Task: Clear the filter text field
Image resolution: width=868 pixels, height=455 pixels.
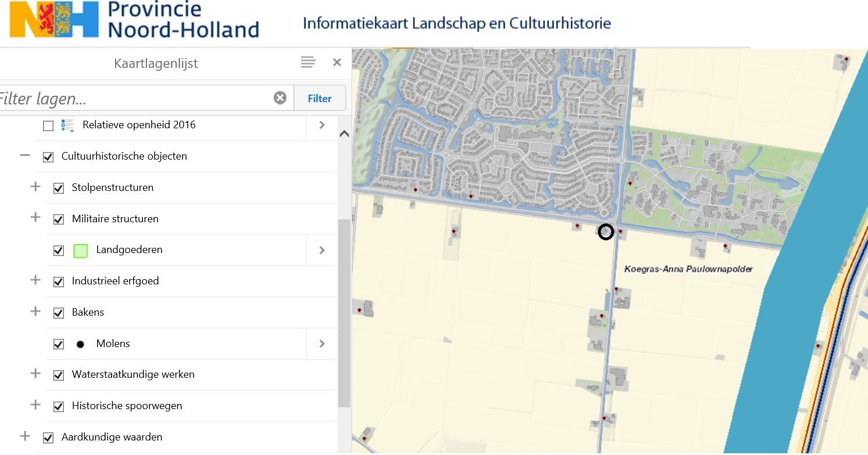Action: 280,98
